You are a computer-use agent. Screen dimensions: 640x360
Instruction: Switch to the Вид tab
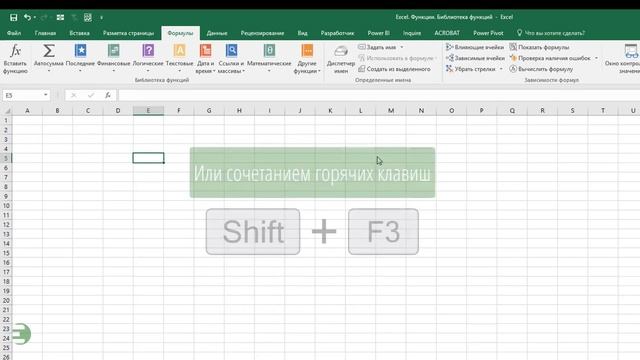click(302, 33)
